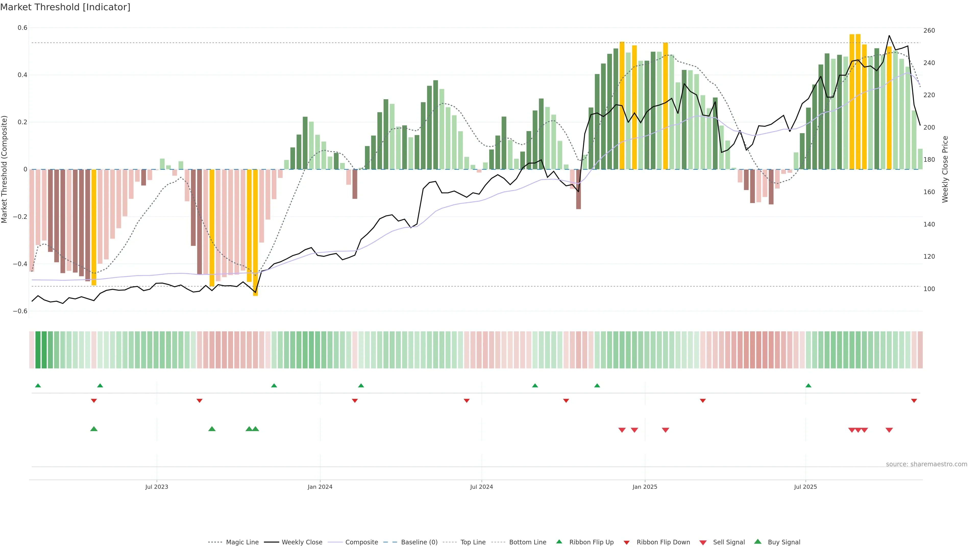Click the Ribbon Flip Down legend icon

pyautogui.click(x=627, y=542)
